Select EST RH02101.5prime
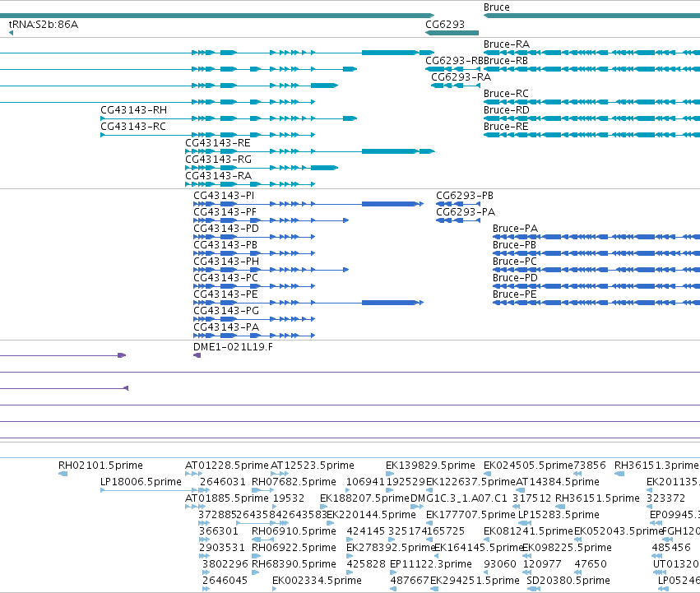This screenshot has width=700, height=593. (x=100, y=466)
